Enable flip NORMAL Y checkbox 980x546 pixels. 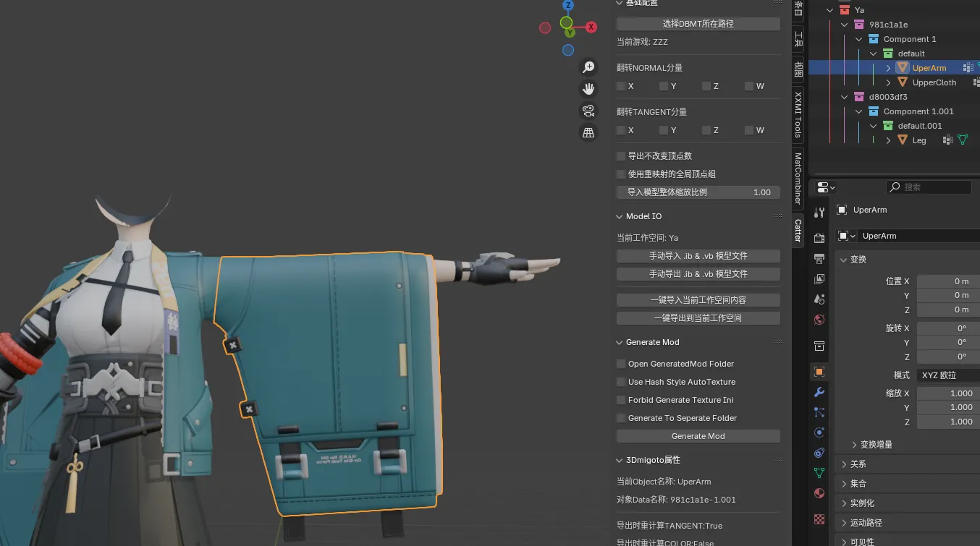664,86
